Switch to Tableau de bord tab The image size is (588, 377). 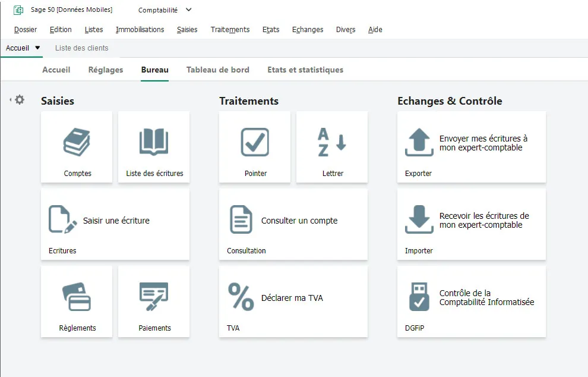217,70
